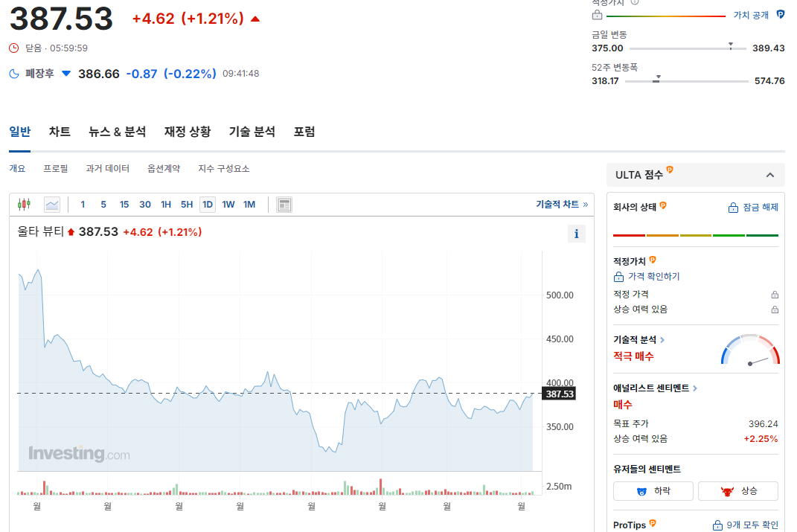Select the 1M interval
797x532 pixels.
(249, 205)
